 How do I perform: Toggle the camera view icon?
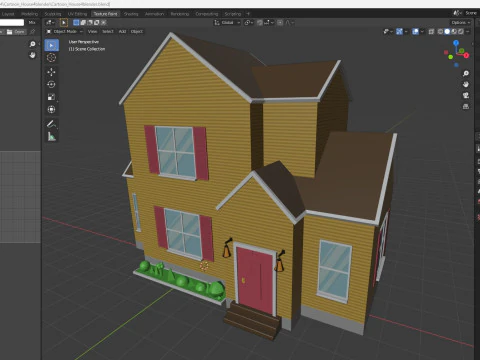tap(466, 96)
